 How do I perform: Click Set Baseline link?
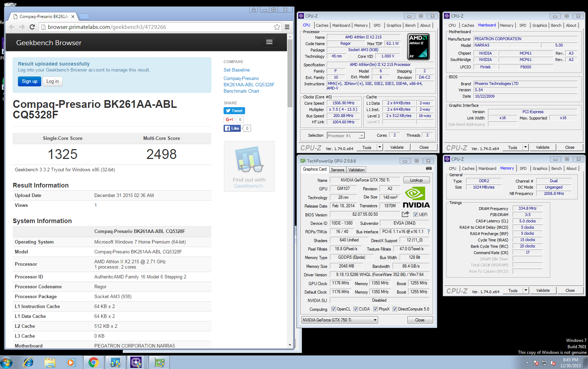(237, 70)
